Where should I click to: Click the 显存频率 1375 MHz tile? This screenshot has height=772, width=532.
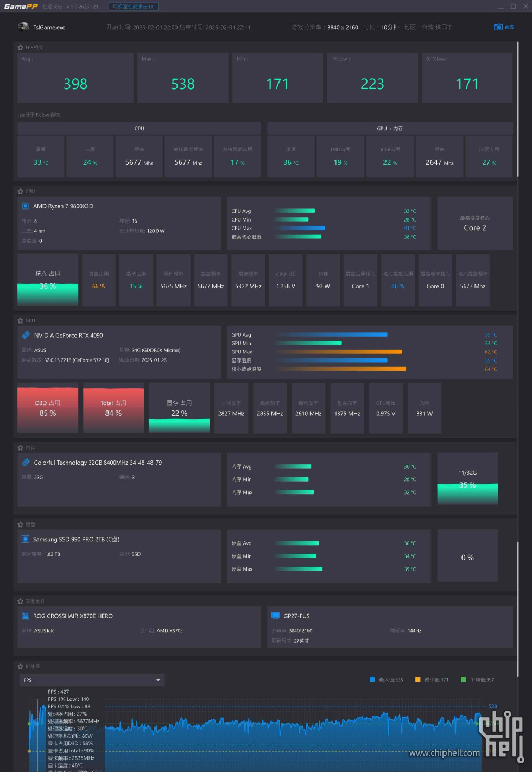pos(347,408)
